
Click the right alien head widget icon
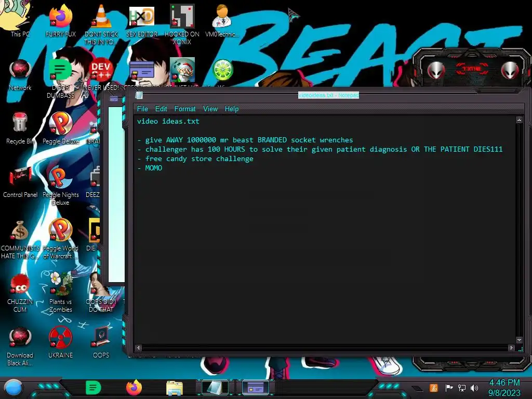pos(510,70)
